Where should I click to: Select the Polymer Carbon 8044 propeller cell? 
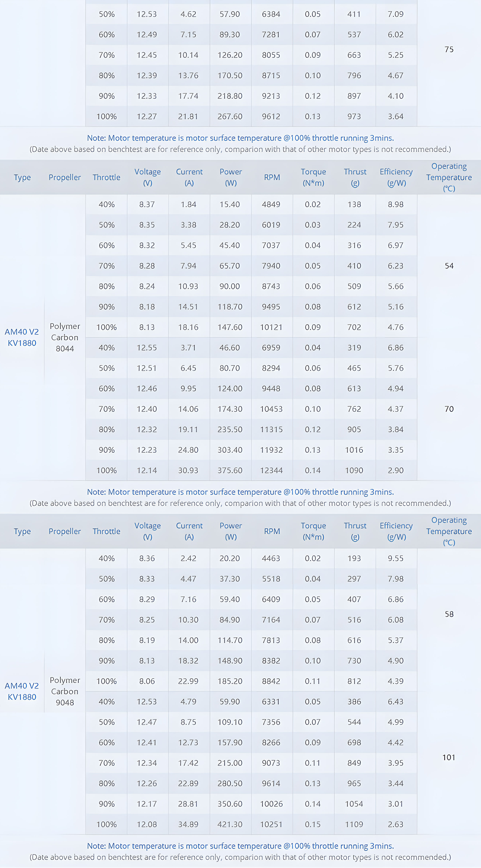pos(65,337)
